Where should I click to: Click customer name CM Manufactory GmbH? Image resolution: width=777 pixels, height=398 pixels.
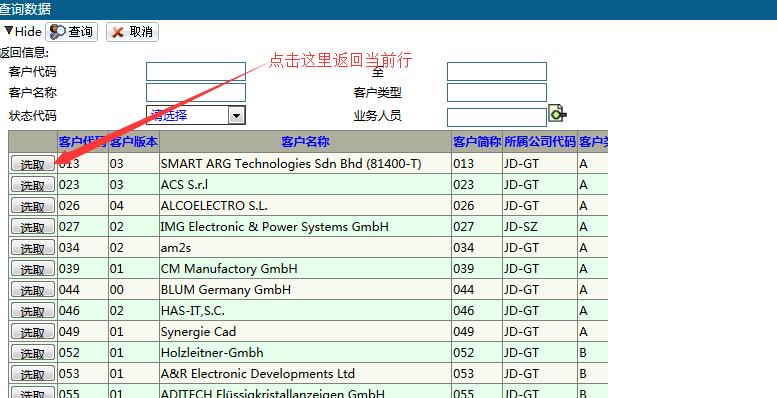pyautogui.click(x=229, y=269)
